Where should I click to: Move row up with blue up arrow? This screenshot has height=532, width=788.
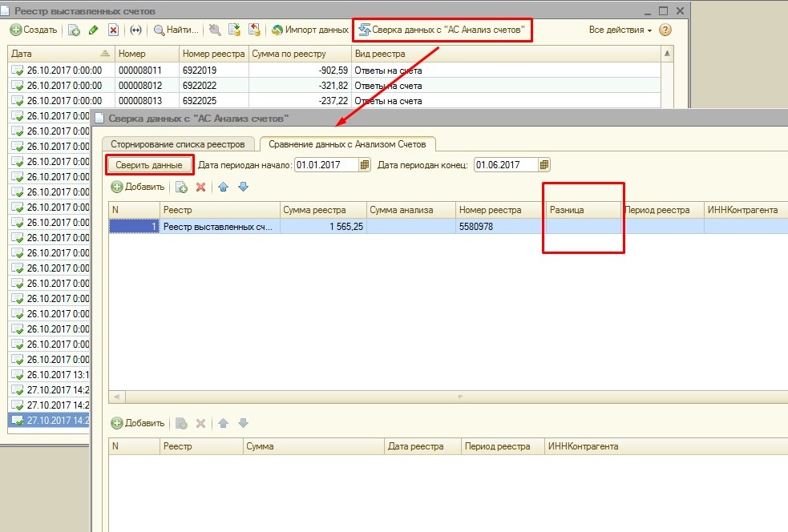(223, 187)
